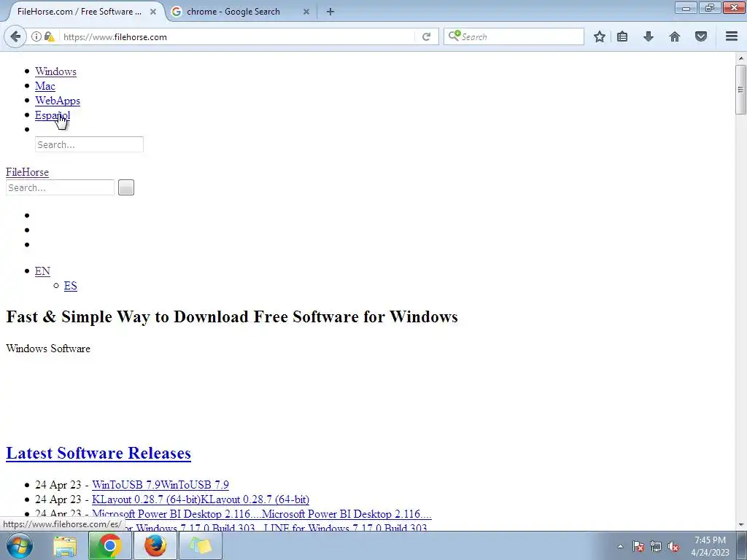The width and height of the screenshot is (747, 560).
Task: Inspect the padlock warning icon
Action: point(49,36)
